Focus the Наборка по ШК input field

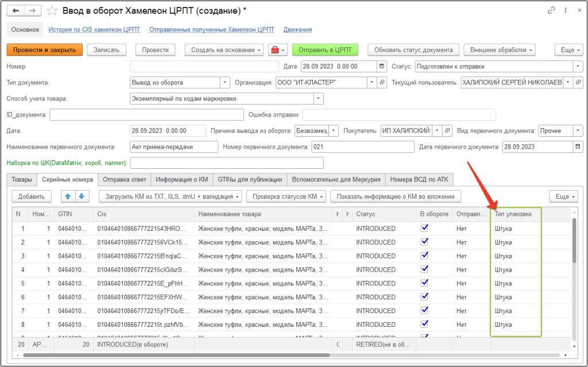coord(227,163)
